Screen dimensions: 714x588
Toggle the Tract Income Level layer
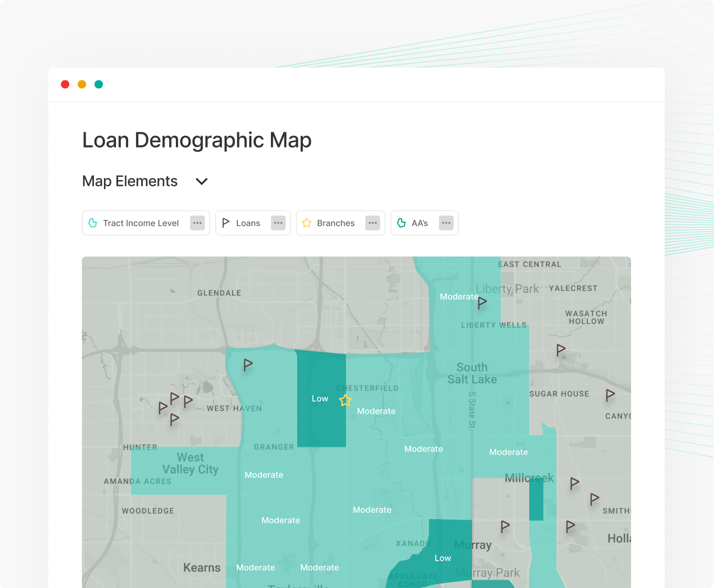[x=141, y=223]
